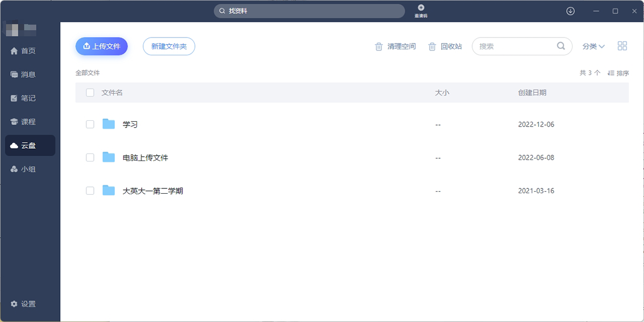Open the 学习 folder icon
The width and height of the screenshot is (644, 322).
coord(109,124)
